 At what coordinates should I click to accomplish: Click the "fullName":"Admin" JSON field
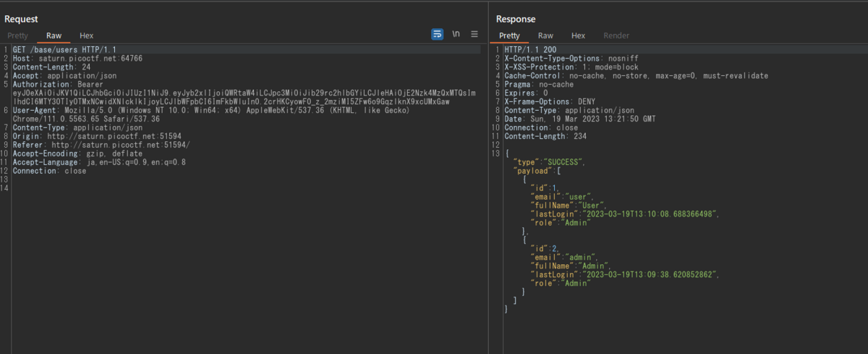[570, 266]
